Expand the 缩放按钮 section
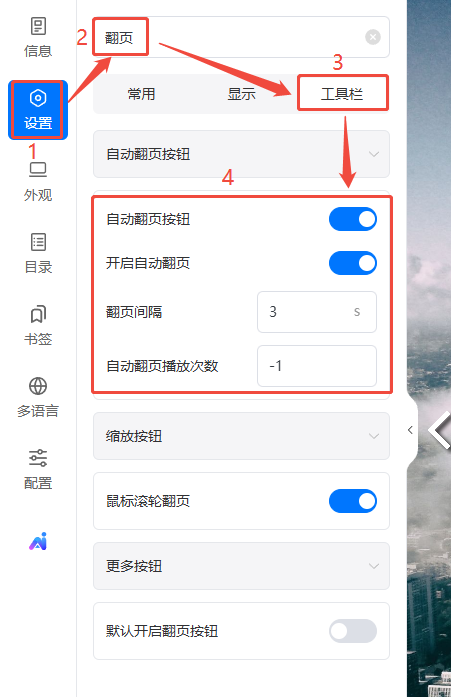This screenshot has height=697, width=451. coord(241,436)
